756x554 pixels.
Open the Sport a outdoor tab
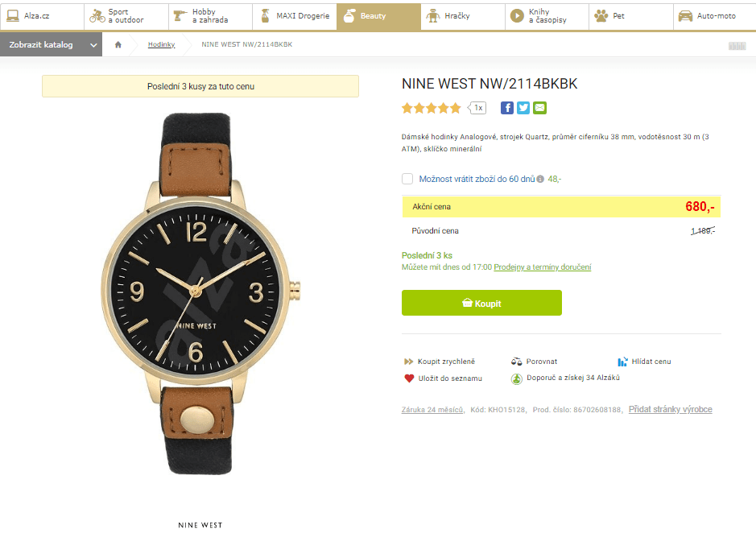click(x=126, y=16)
